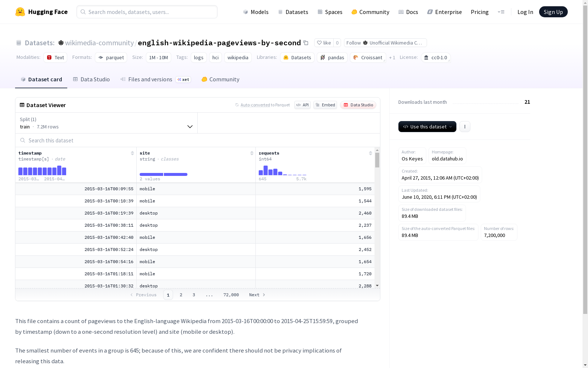The width and height of the screenshot is (588, 368).
Task: Expand the cc0-1.0 license tag
Action: [436, 57]
